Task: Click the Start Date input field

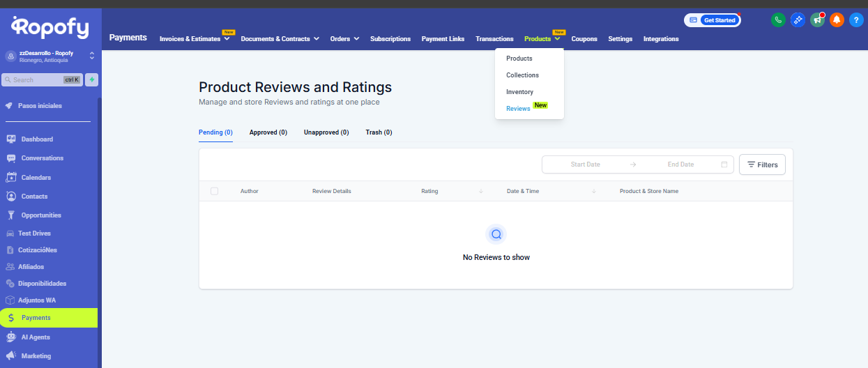Action: (585, 164)
